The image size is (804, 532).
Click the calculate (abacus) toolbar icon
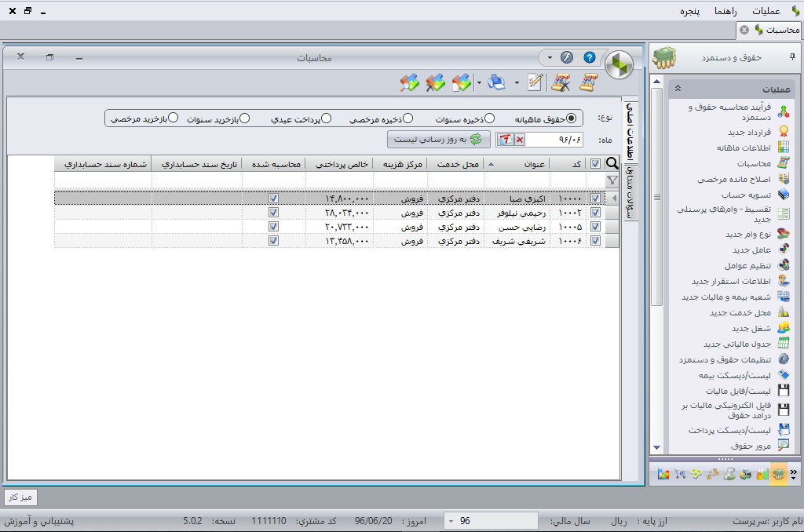(589, 82)
